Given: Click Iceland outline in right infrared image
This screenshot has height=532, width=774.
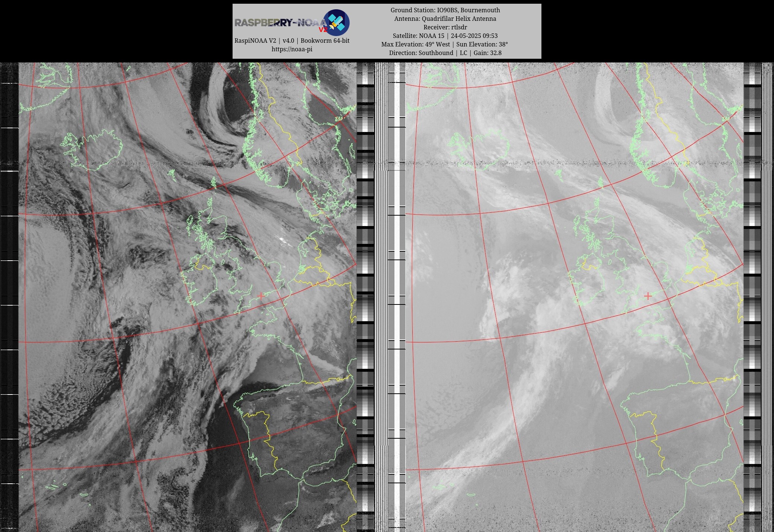Looking at the screenshot, I should [478, 149].
